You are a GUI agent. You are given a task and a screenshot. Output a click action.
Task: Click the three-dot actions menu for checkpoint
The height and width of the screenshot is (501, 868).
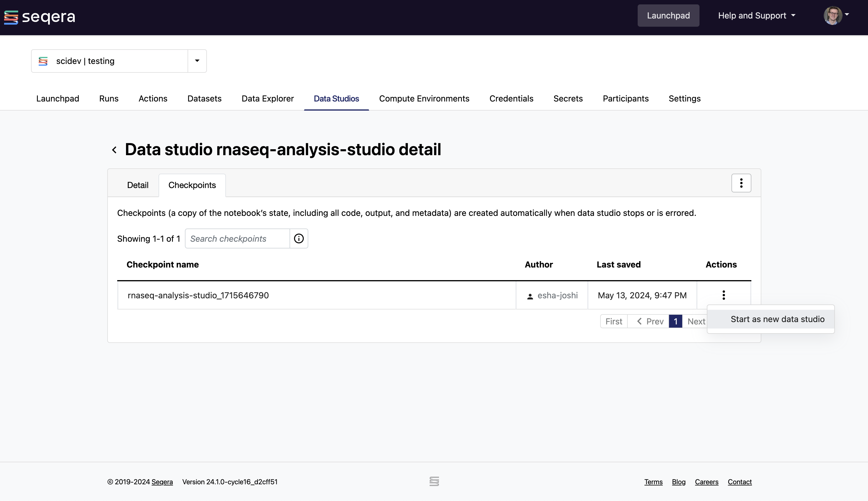(723, 294)
